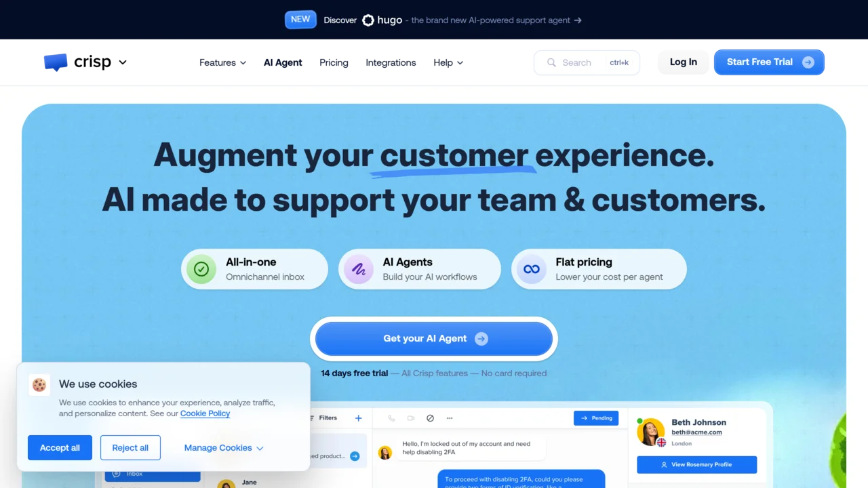
Task: Click the AI Agents workflows pill
Action: 420,269
